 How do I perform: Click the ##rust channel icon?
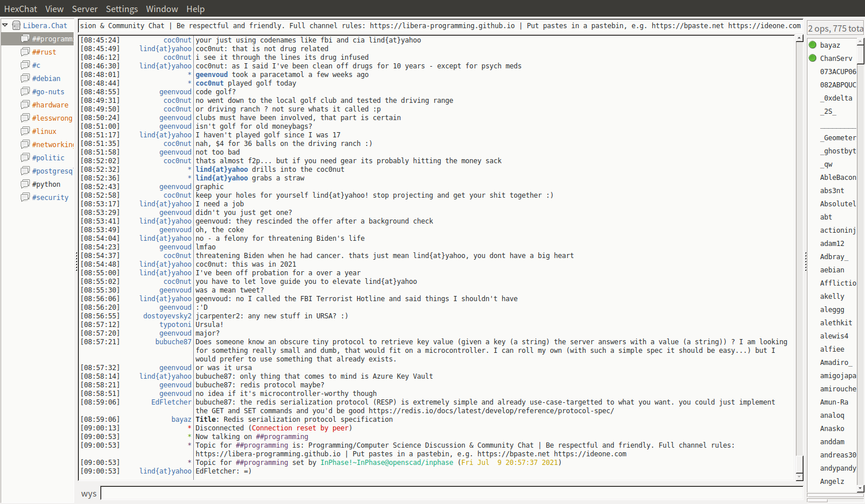click(25, 52)
